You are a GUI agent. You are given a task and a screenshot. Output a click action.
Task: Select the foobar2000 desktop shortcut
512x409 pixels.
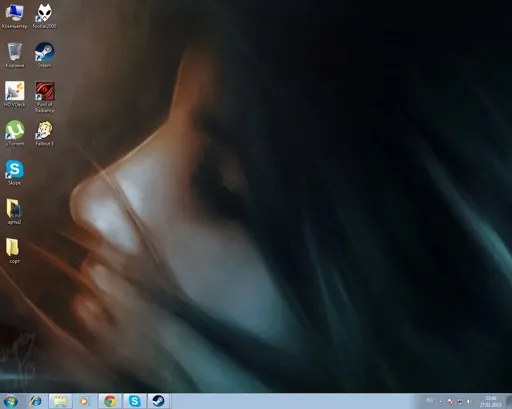pos(44,16)
